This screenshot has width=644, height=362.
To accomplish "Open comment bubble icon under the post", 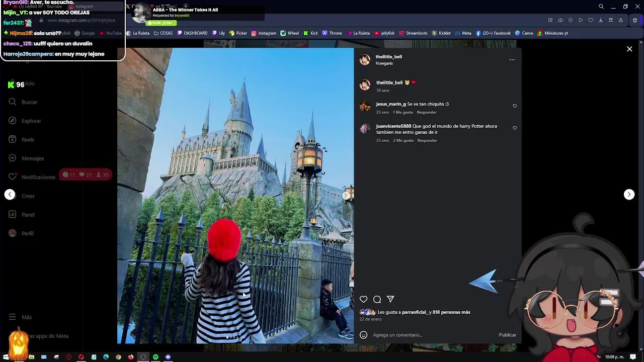I will tap(377, 299).
